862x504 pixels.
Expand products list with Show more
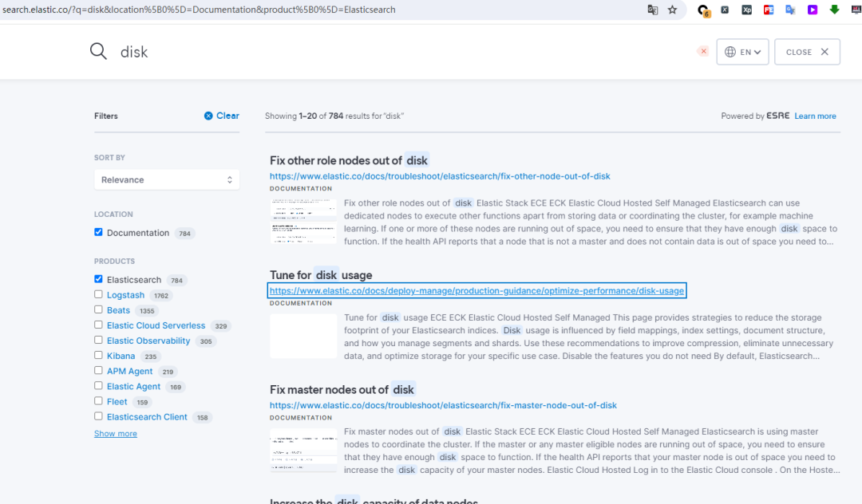click(x=116, y=434)
